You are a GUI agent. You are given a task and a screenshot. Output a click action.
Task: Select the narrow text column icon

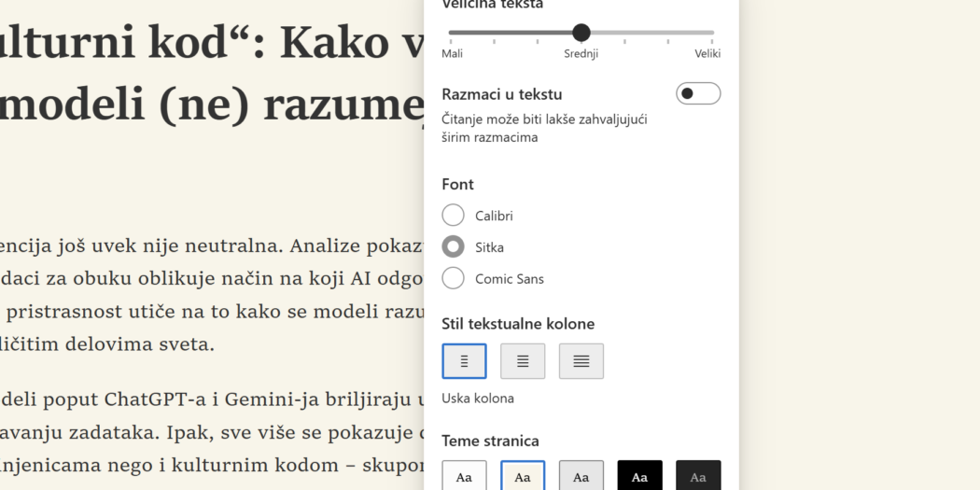coord(464,361)
